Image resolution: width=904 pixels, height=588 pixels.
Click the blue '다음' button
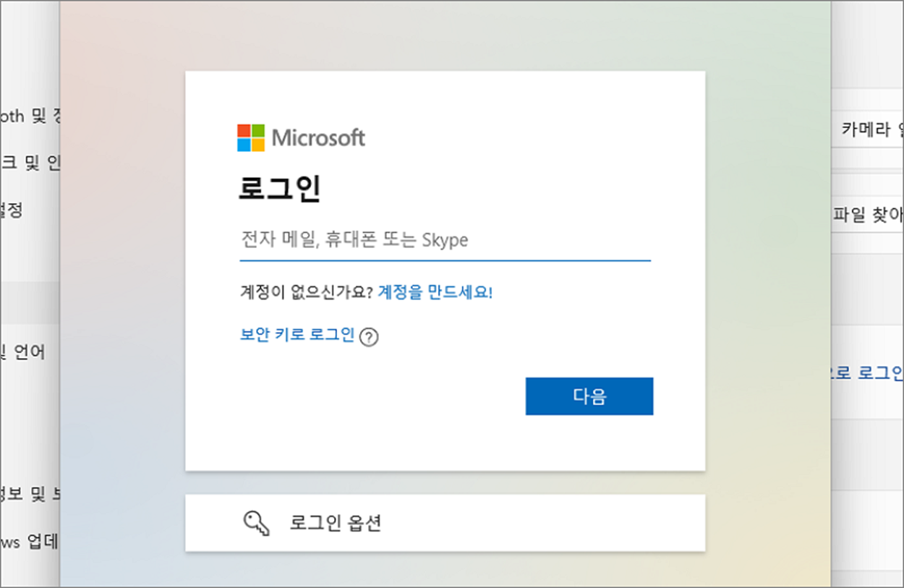pyautogui.click(x=589, y=396)
